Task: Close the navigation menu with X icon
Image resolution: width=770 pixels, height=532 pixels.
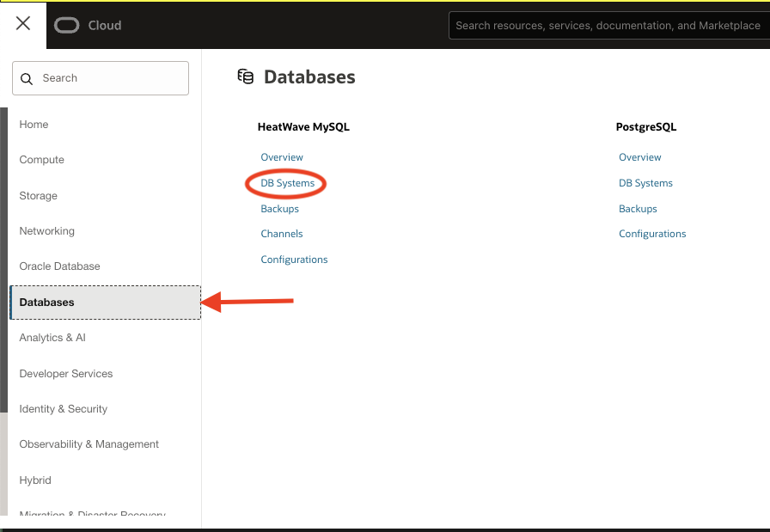Action: (23, 24)
